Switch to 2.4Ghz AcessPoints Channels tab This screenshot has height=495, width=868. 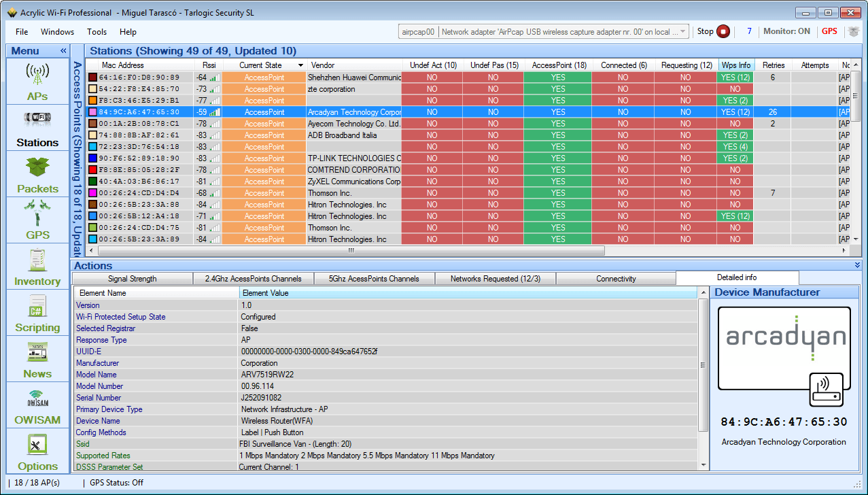[253, 279]
